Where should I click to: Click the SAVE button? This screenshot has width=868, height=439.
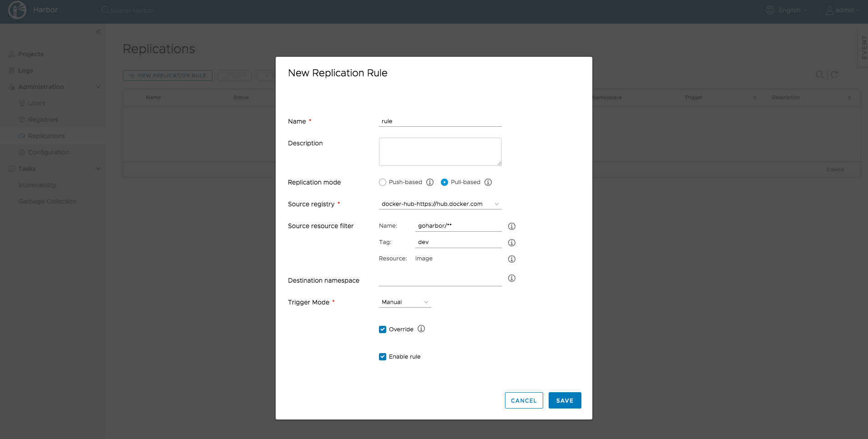[x=565, y=400]
